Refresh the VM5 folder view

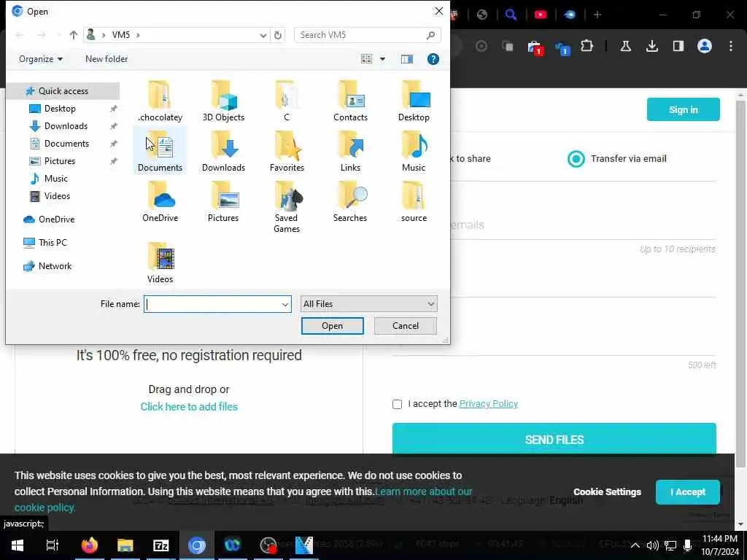click(278, 35)
